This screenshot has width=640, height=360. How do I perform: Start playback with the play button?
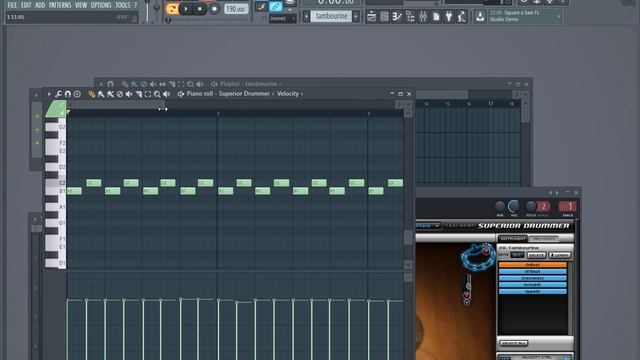point(186,9)
